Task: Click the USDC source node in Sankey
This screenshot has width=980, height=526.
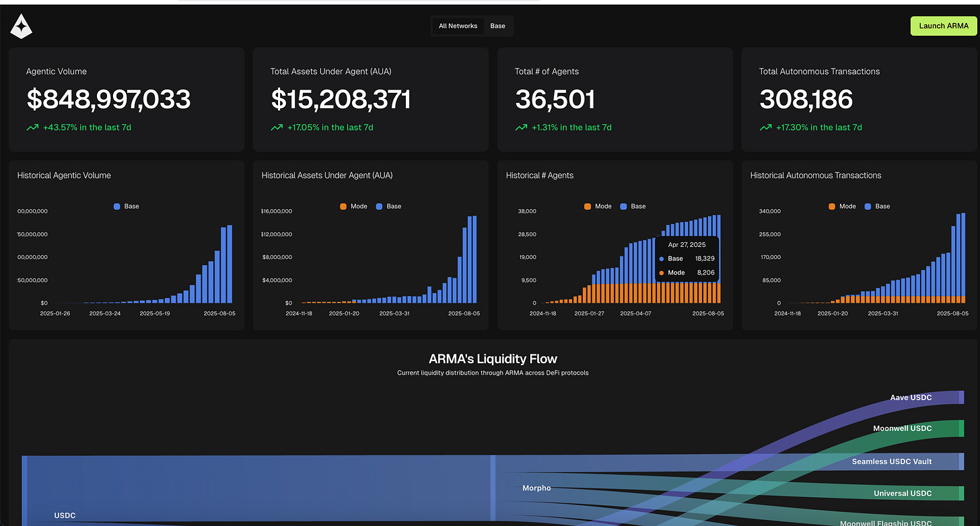Action: (65, 515)
